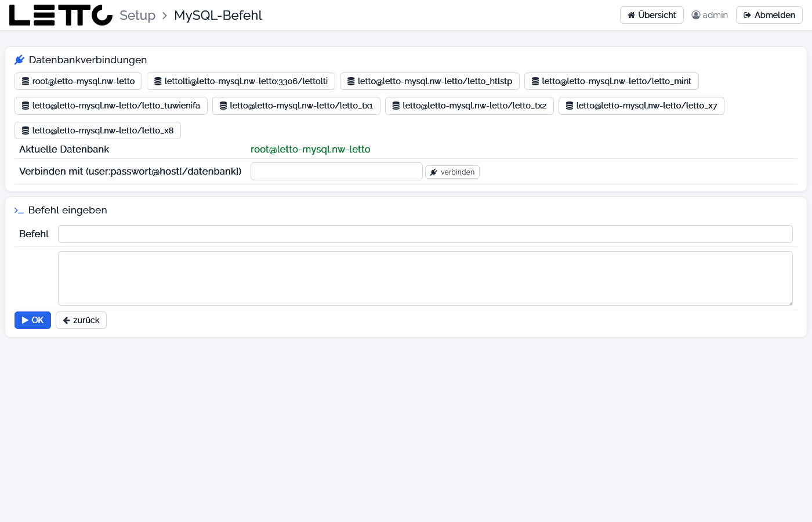
Task: Click the Datenbankverbindungen heading
Action: coord(88,60)
